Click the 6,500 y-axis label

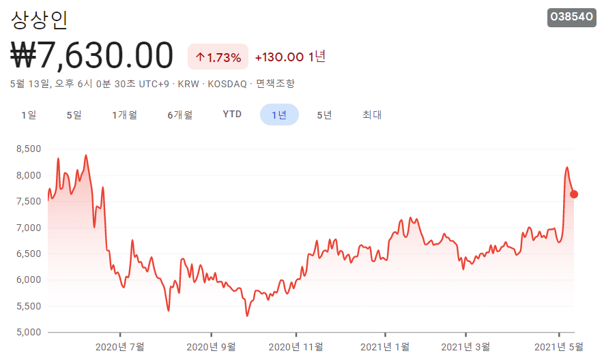29,254
